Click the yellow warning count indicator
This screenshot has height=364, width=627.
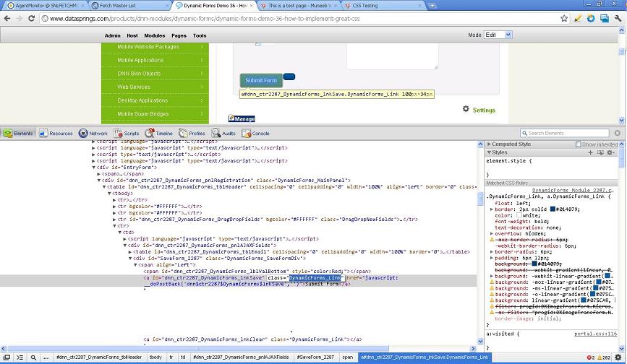pyautogui.click(x=604, y=357)
